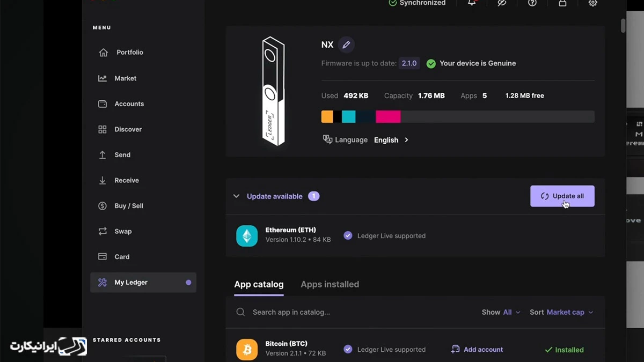Click the green genuine device checkmark
Screen dimensions: 644x362
pyautogui.click(x=431, y=63)
